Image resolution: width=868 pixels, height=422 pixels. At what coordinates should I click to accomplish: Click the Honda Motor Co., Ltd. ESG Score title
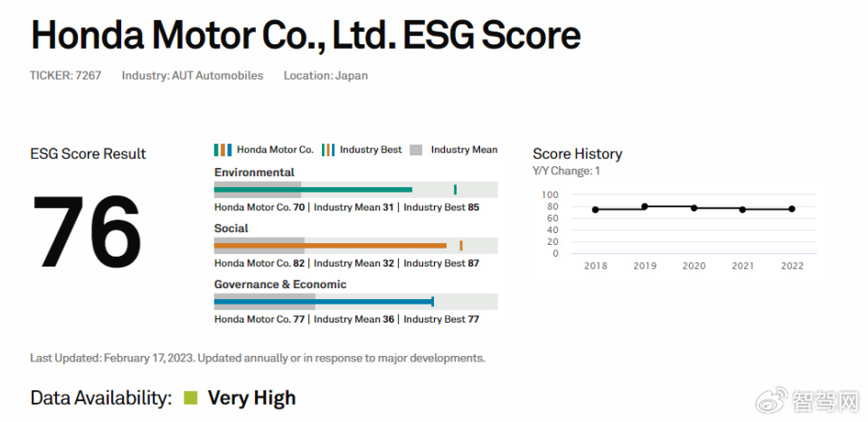pyautogui.click(x=306, y=34)
